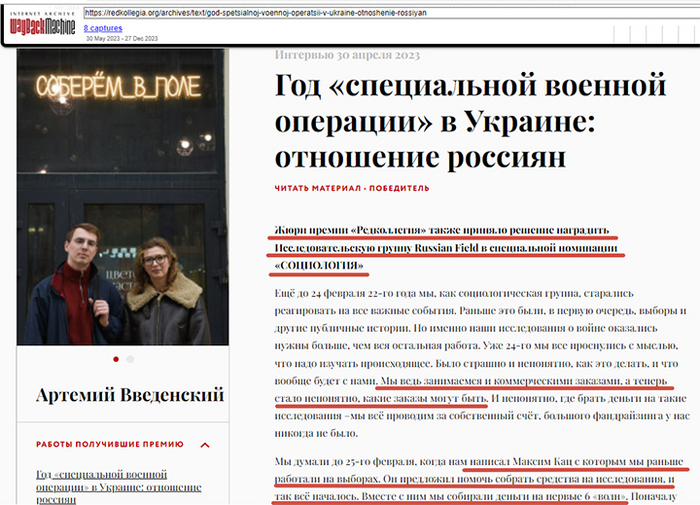
Task: Select the first carousel dot under the photo
Action: 116,359
